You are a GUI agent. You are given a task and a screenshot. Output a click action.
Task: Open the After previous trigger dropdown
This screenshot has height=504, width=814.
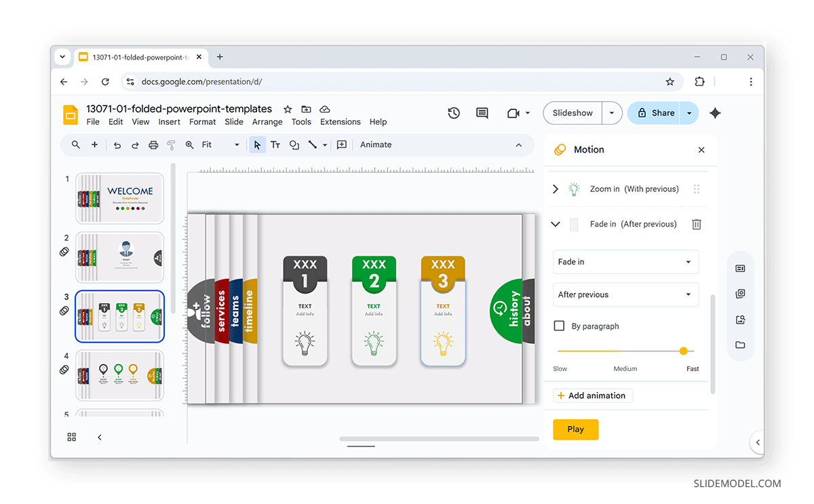[x=625, y=294]
